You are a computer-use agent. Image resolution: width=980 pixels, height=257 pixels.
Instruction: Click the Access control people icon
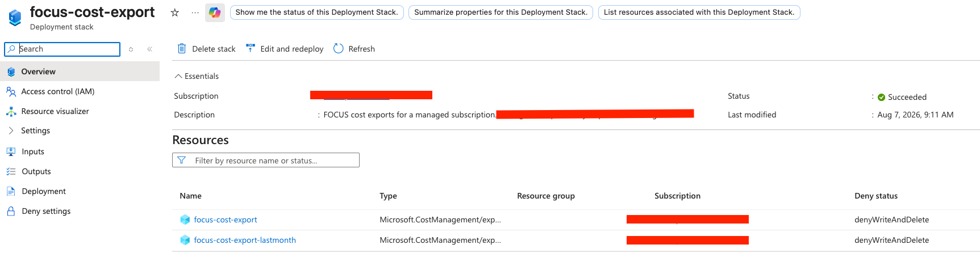point(11,91)
